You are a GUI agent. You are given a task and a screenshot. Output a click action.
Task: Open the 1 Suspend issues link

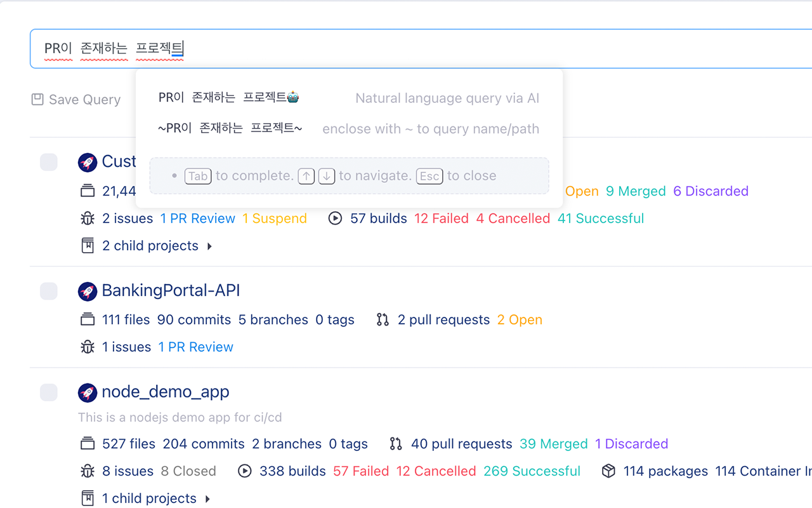[275, 218]
